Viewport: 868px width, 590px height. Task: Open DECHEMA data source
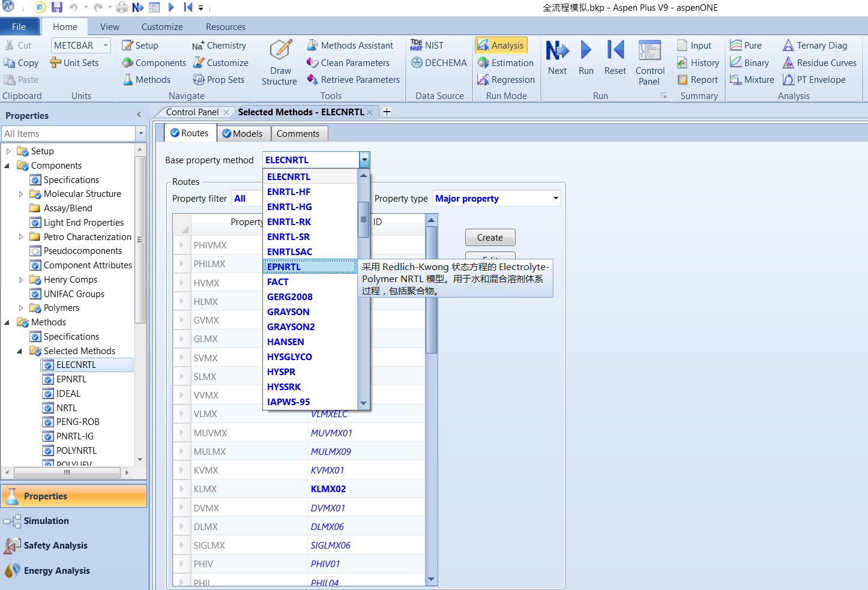439,62
